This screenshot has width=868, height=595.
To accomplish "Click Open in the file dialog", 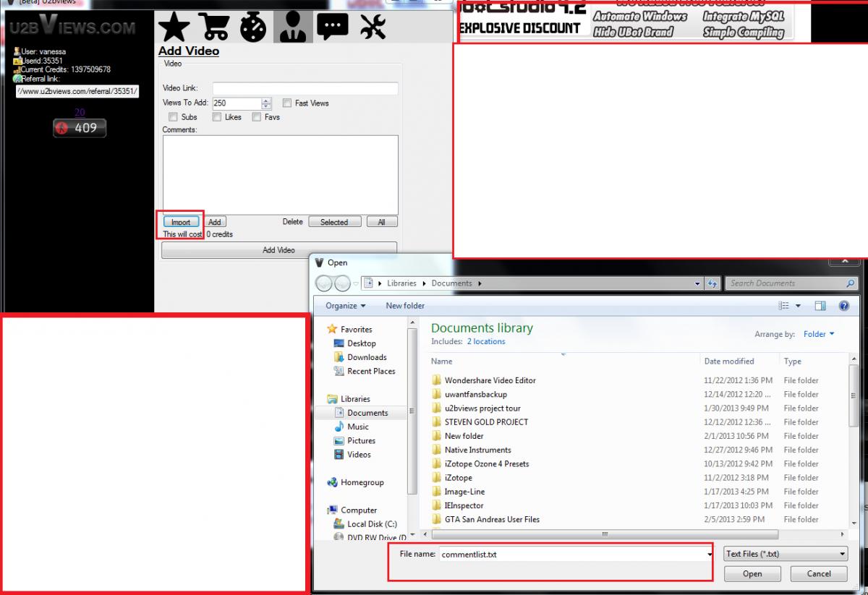I will 752,573.
